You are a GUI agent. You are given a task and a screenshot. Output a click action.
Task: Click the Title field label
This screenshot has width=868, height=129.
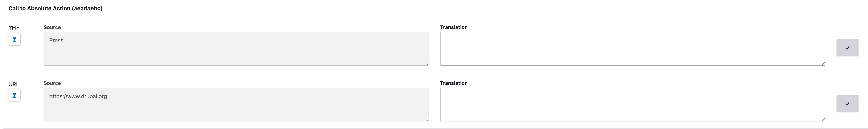[14, 28]
